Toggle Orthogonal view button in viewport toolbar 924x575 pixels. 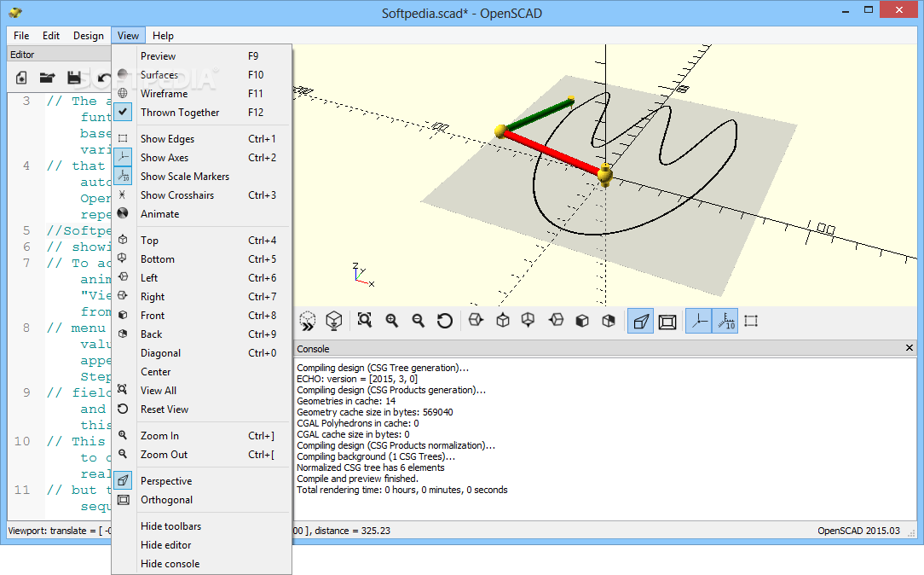tap(667, 322)
